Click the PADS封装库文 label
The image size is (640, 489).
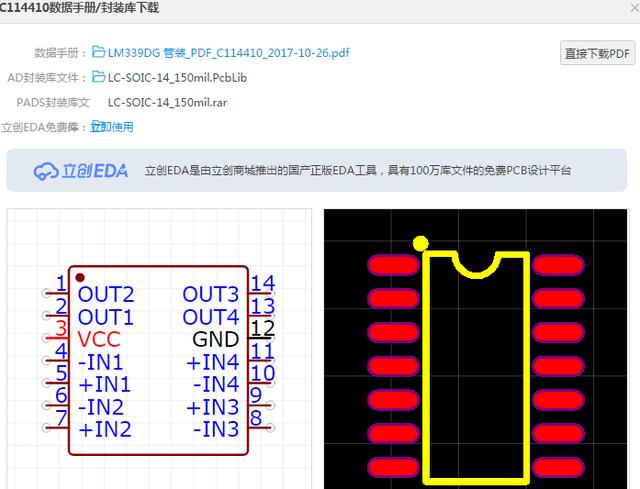click(53, 102)
